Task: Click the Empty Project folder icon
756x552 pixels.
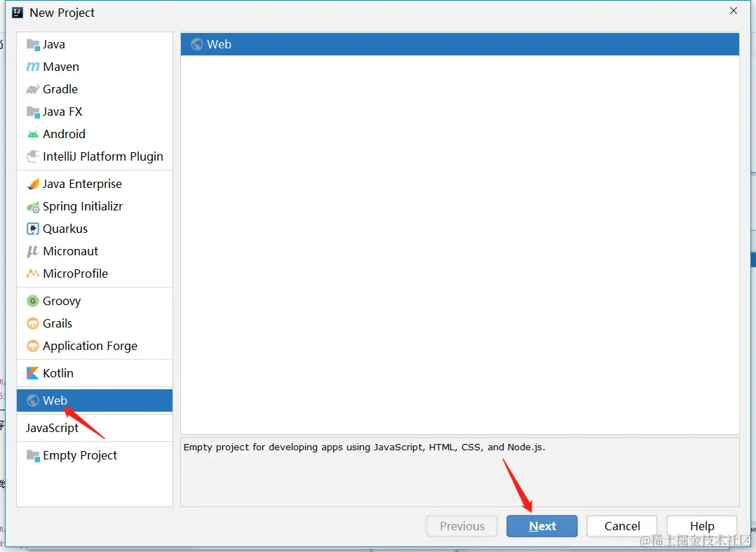Action: click(33, 456)
